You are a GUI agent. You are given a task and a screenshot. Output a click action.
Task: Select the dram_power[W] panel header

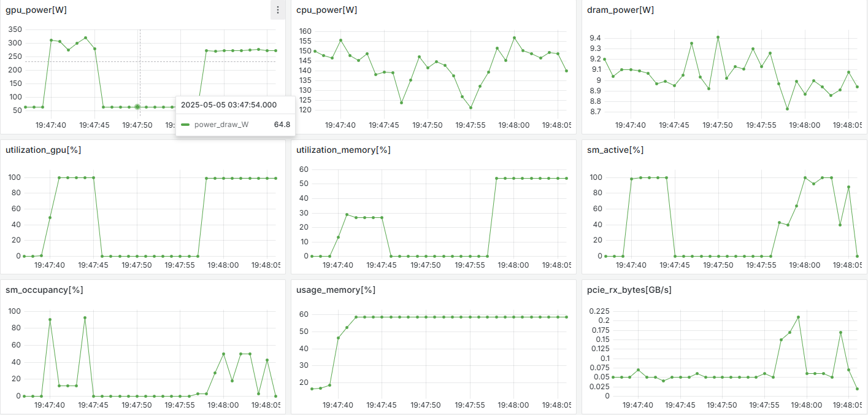pos(620,10)
